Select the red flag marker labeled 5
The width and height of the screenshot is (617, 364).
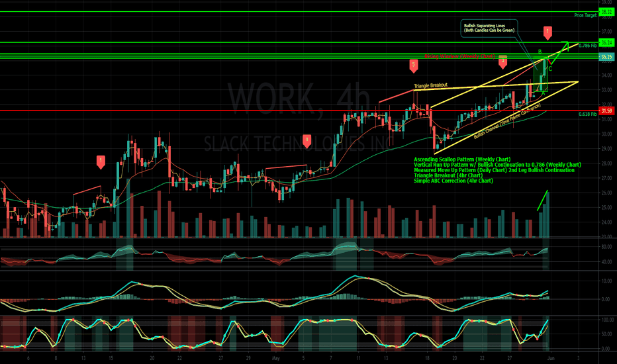tap(413, 66)
